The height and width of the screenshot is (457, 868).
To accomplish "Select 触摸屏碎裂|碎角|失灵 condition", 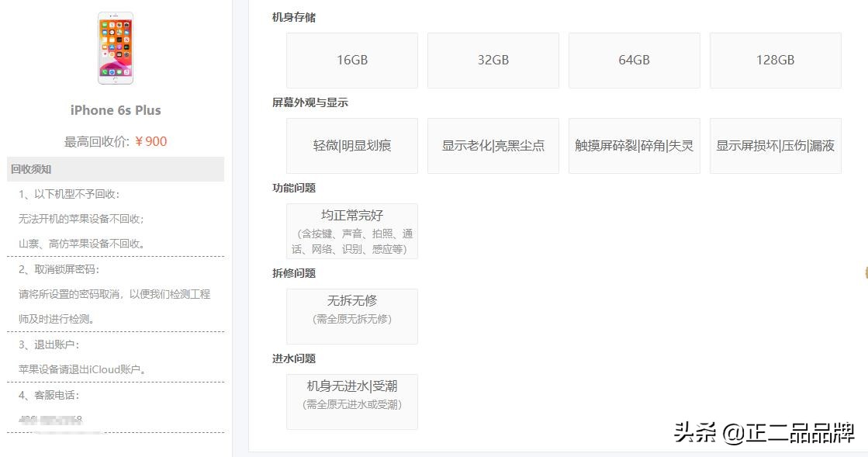I will (635, 145).
